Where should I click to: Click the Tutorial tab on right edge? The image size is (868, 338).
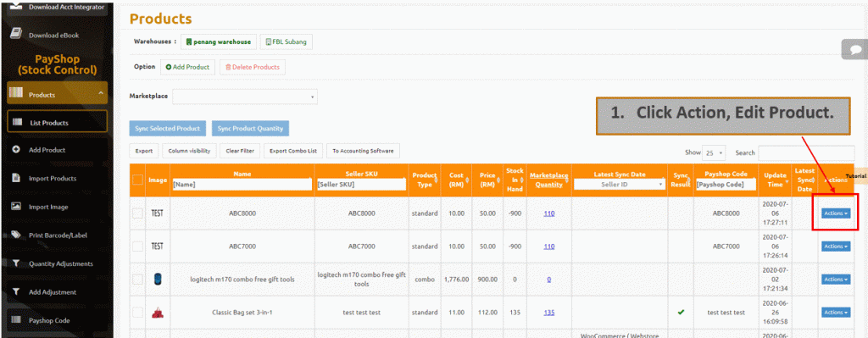856,176
